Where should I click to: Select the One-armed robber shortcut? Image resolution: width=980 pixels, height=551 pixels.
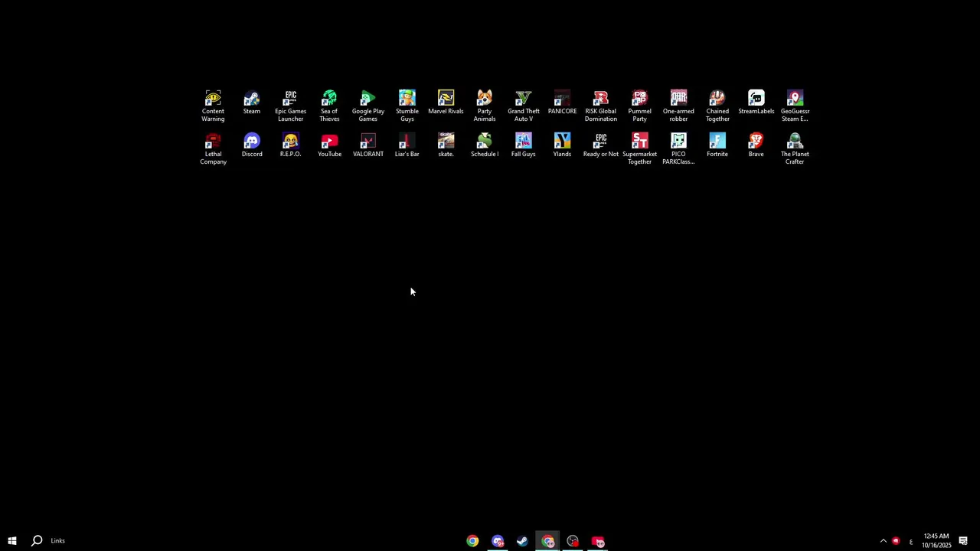click(x=678, y=106)
